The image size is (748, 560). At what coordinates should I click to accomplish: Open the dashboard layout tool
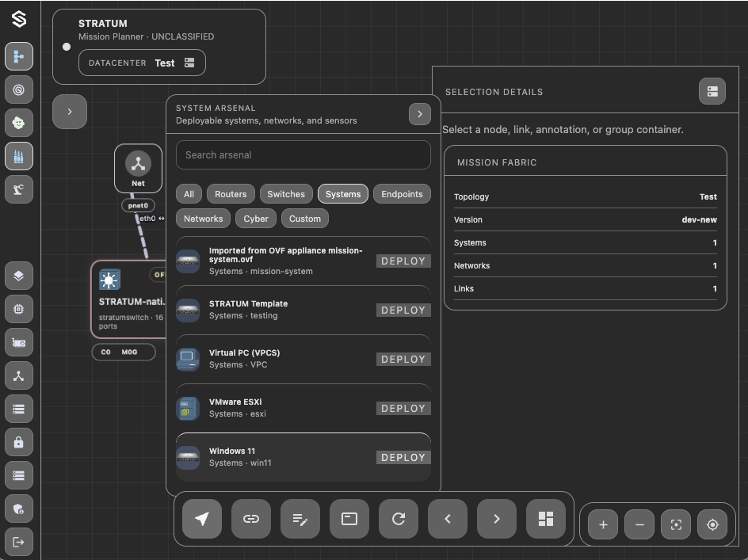pyautogui.click(x=546, y=519)
